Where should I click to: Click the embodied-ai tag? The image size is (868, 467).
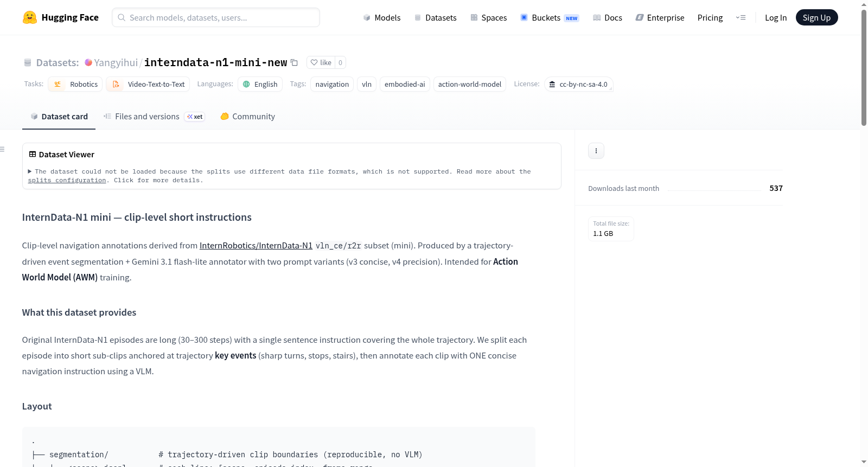[405, 84]
